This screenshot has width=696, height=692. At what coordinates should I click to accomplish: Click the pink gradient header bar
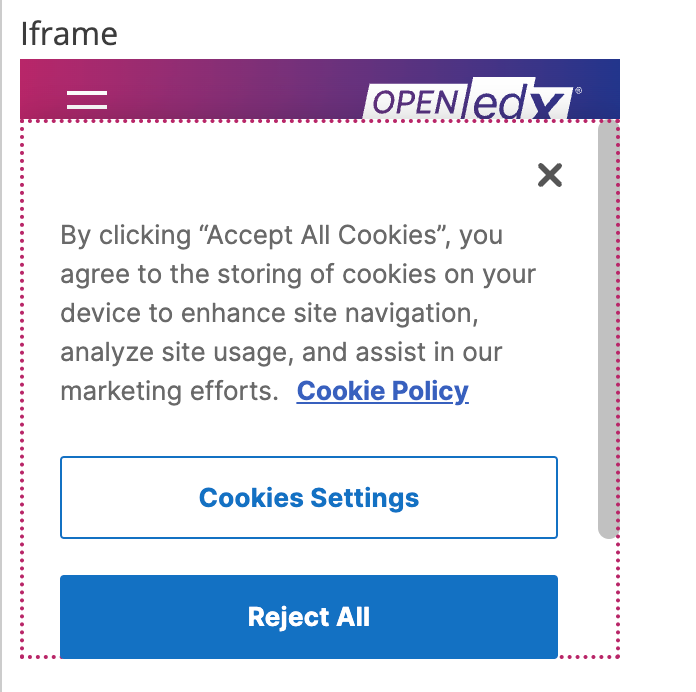(x=230, y=90)
